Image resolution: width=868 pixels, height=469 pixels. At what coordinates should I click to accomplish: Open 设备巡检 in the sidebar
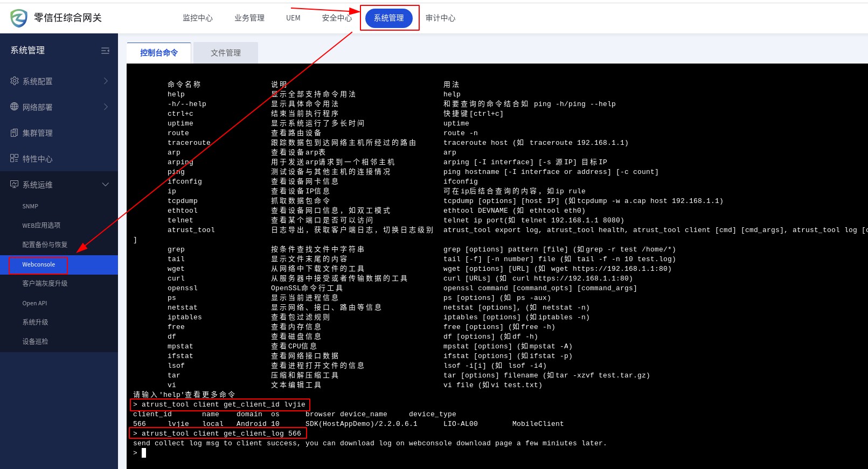click(35, 341)
